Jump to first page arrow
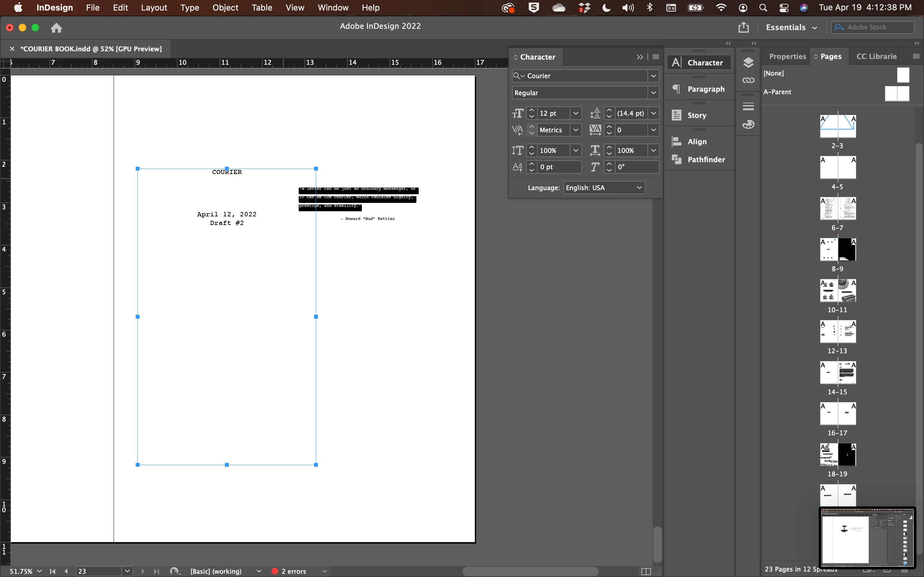 [x=53, y=571]
